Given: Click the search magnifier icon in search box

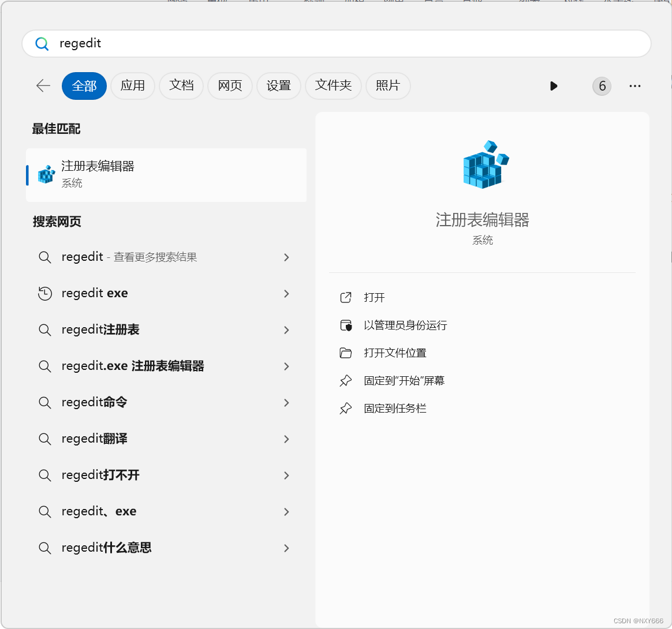Looking at the screenshot, I should [42, 44].
